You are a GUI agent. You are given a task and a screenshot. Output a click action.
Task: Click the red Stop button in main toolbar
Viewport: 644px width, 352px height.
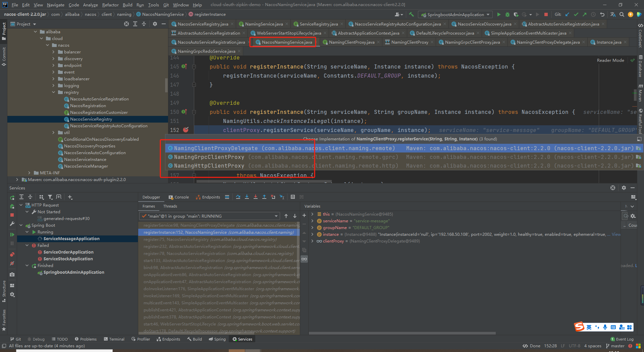click(x=546, y=14)
